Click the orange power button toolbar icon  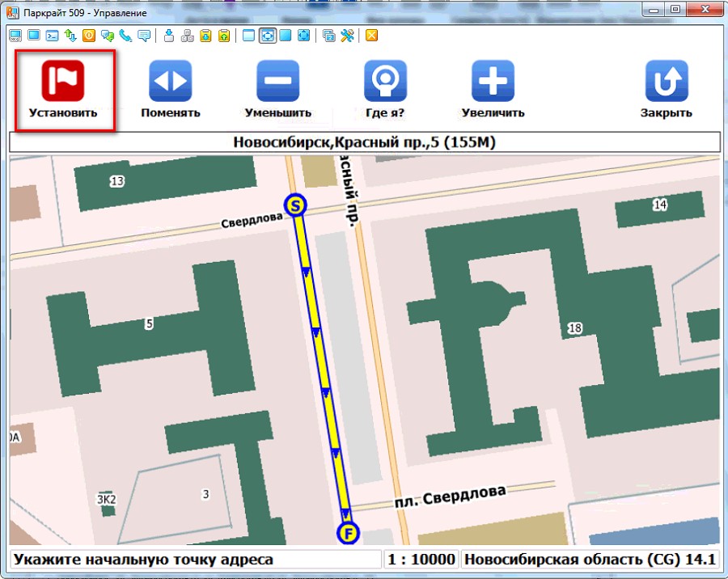(88, 36)
